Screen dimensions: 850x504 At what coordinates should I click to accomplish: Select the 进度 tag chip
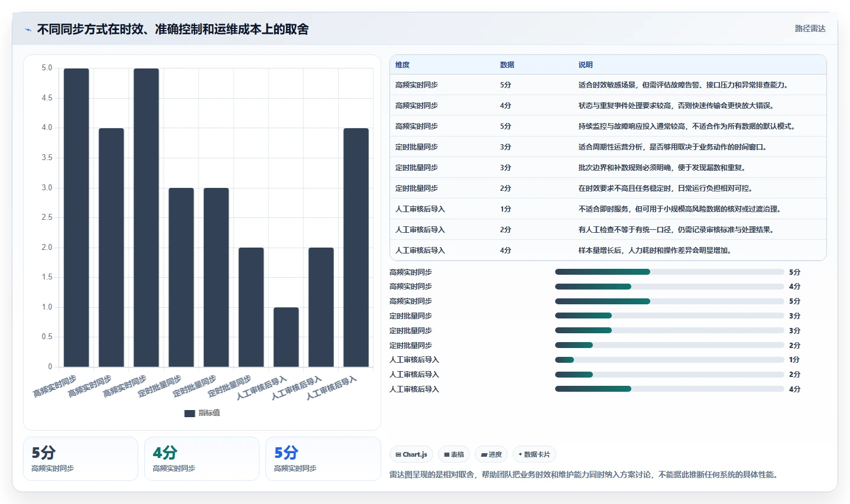pyautogui.click(x=491, y=454)
